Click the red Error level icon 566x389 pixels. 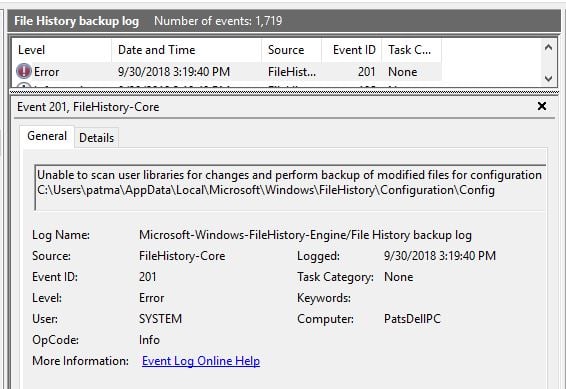tap(24, 71)
